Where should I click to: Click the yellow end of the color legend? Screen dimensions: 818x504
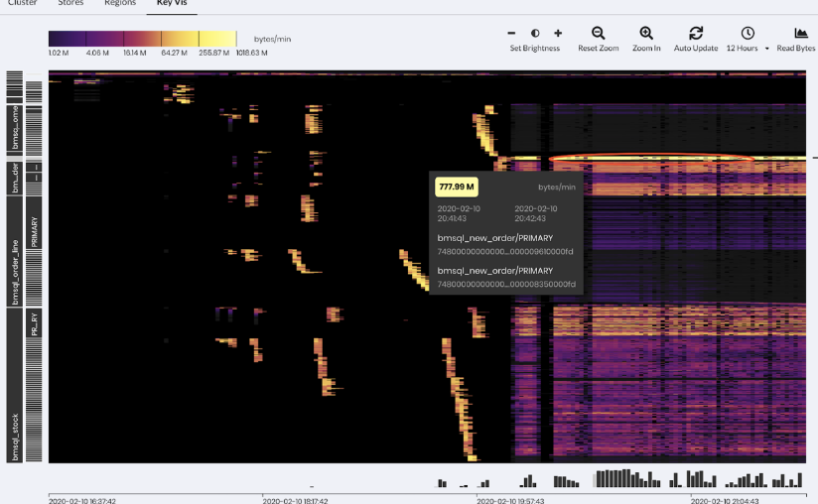tap(223, 39)
